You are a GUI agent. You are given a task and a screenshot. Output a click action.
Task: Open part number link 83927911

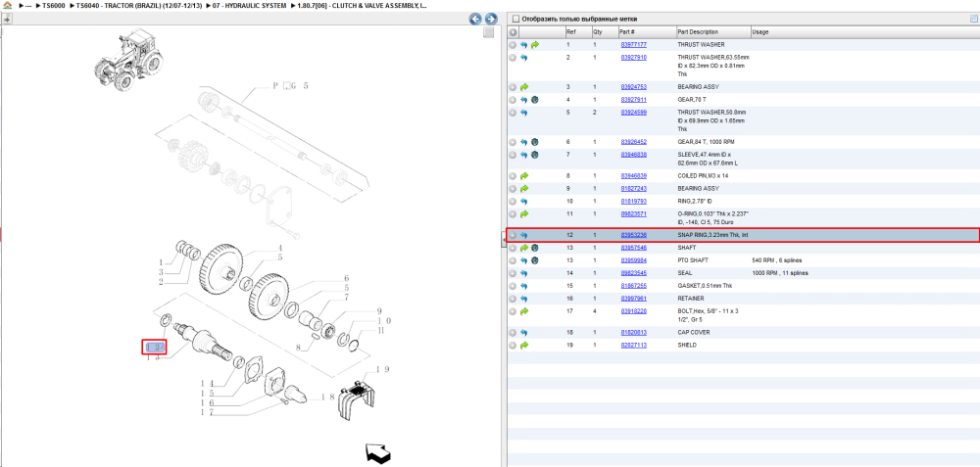[x=633, y=100]
